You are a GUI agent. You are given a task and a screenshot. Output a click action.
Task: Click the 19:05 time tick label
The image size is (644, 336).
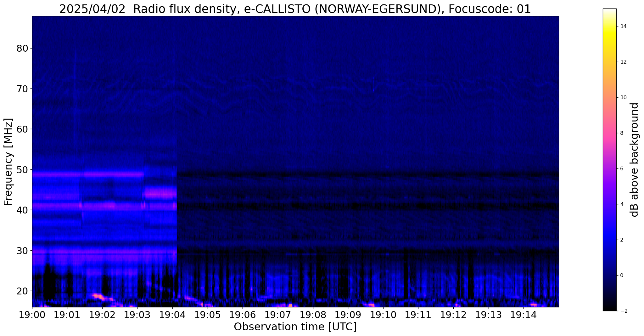pyautogui.click(x=208, y=315)
